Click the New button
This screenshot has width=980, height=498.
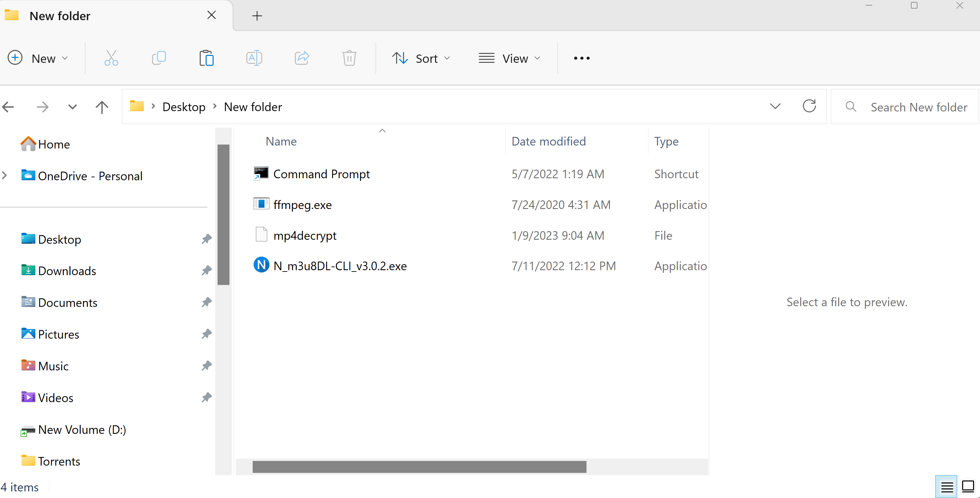38,58
